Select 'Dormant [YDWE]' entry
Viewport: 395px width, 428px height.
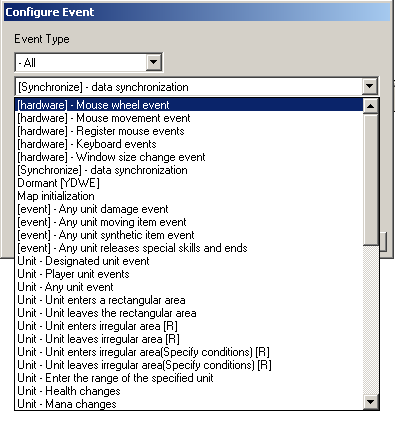189,183
